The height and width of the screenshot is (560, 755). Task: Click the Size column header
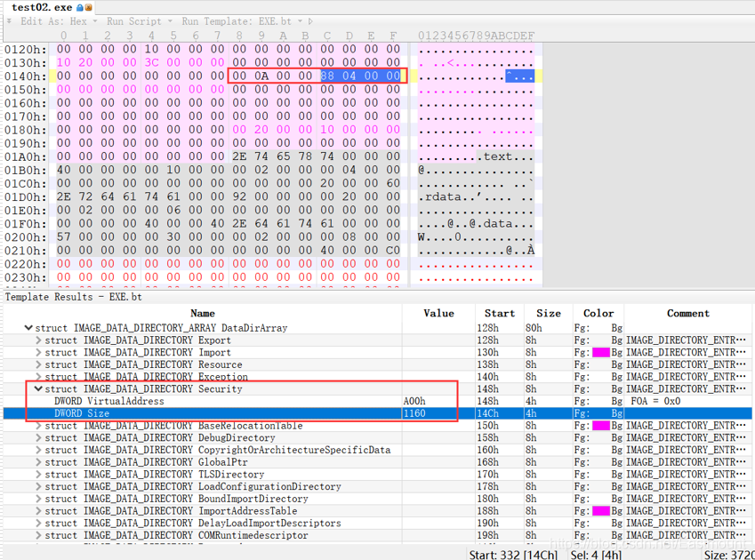549,313
